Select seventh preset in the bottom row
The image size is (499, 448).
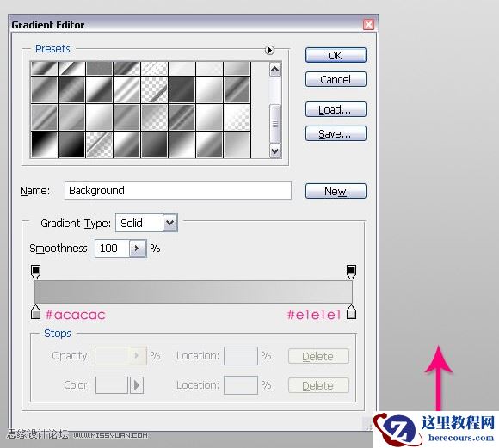209,145
